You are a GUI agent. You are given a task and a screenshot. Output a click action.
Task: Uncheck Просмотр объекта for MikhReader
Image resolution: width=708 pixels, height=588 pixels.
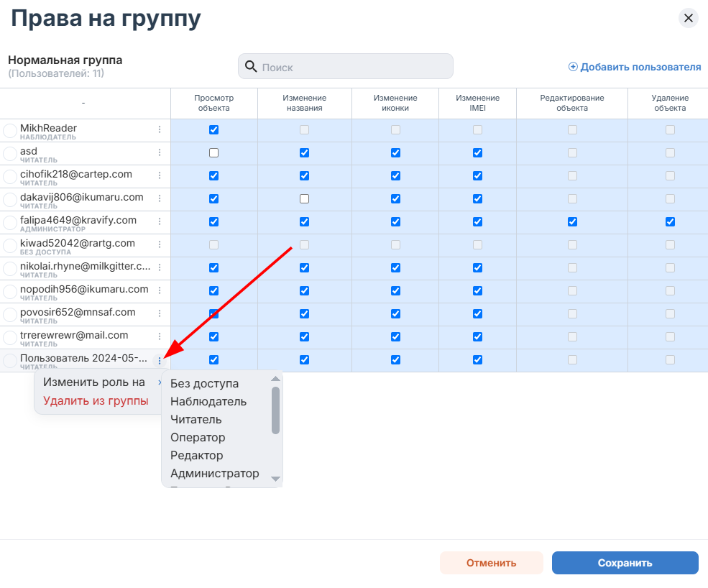(214, 130)
